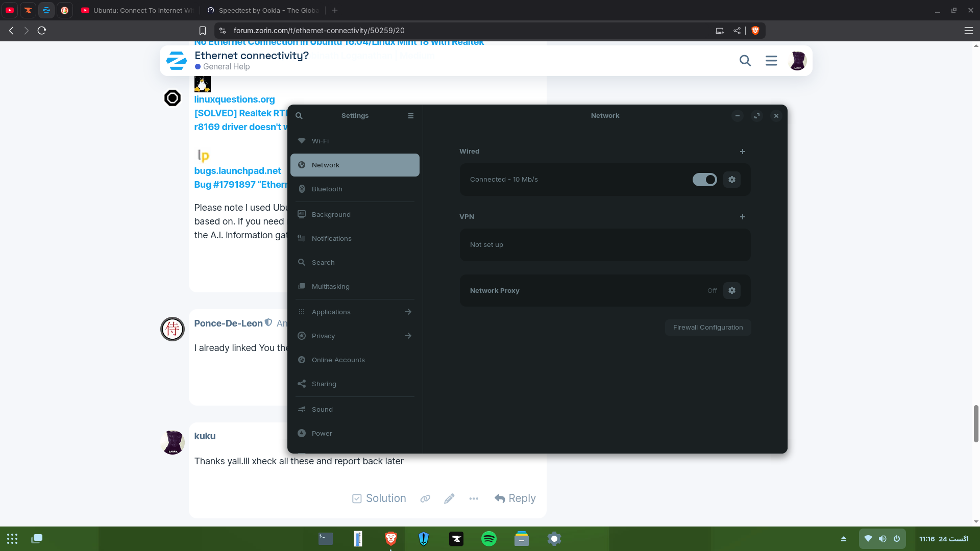Image resolution: width=980 pixels, height=551 pixels.
Task: Open Spotify from the taskbar
Action: 488,538
